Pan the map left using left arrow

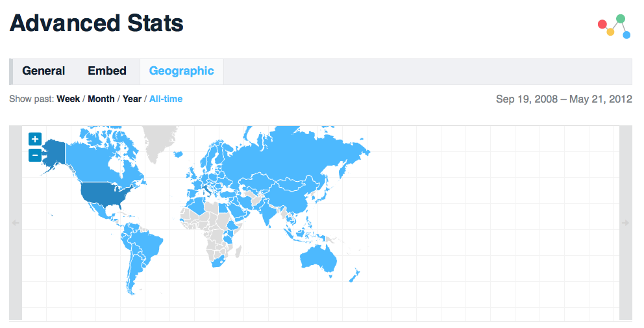(x=16, y=223)
